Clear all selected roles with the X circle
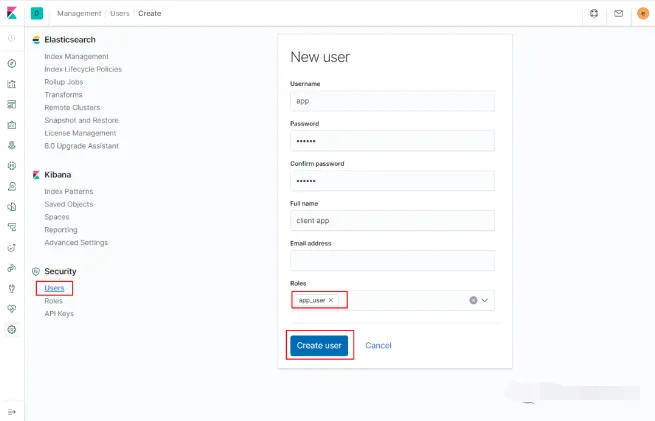655x421 pixels. coord(473,300)
